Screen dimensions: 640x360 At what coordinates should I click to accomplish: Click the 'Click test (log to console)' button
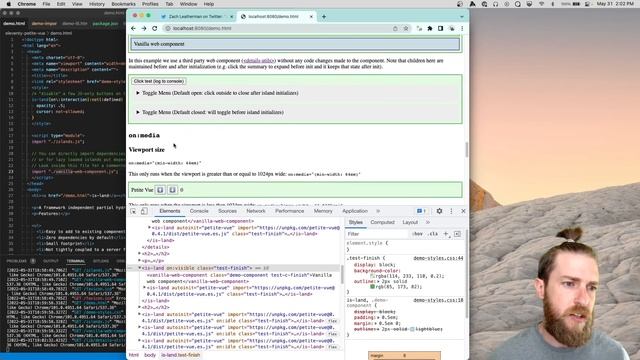click(x=159, y=81)
